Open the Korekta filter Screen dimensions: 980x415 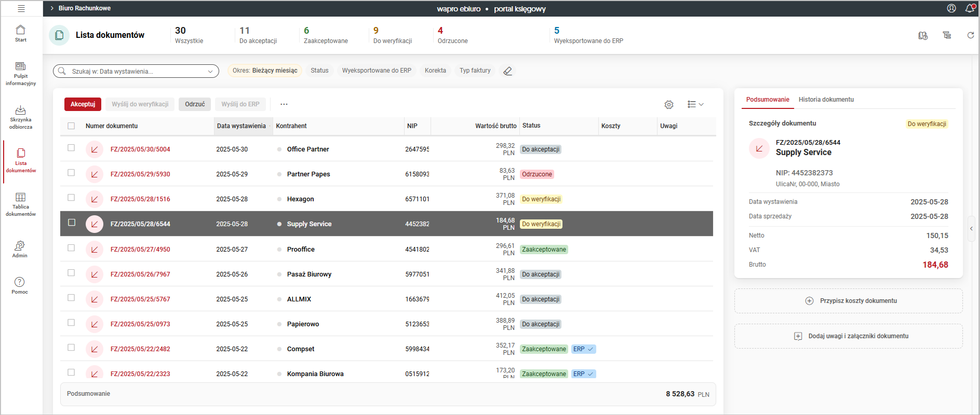[x=435, y=71]
